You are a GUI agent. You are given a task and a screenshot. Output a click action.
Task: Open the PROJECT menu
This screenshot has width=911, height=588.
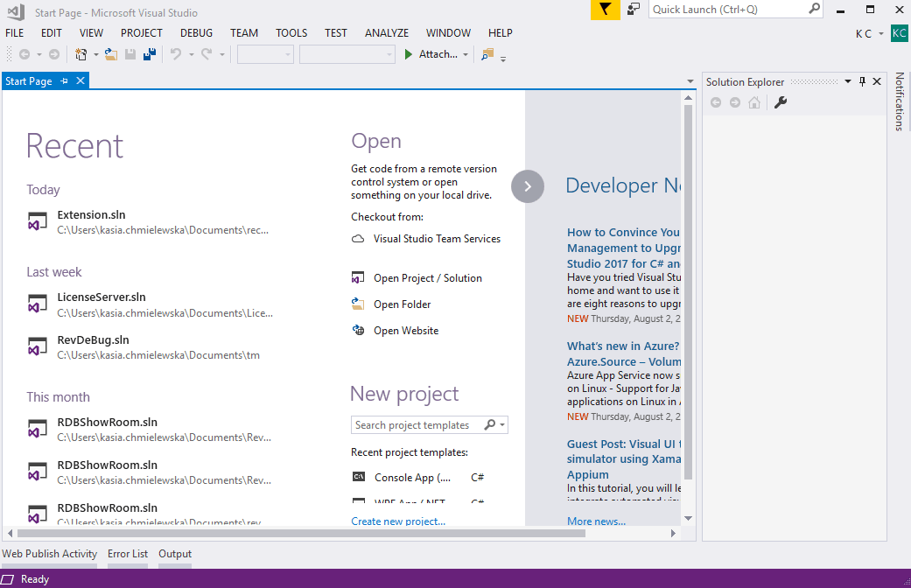[142, 33]
